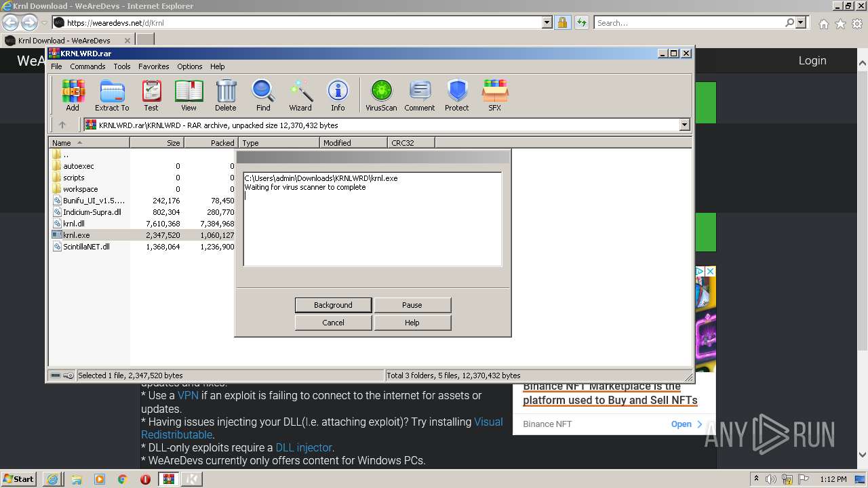The image size is (868, 488).
Task: Click Internet Explorer forward arrow
Action: pos(29,22)
